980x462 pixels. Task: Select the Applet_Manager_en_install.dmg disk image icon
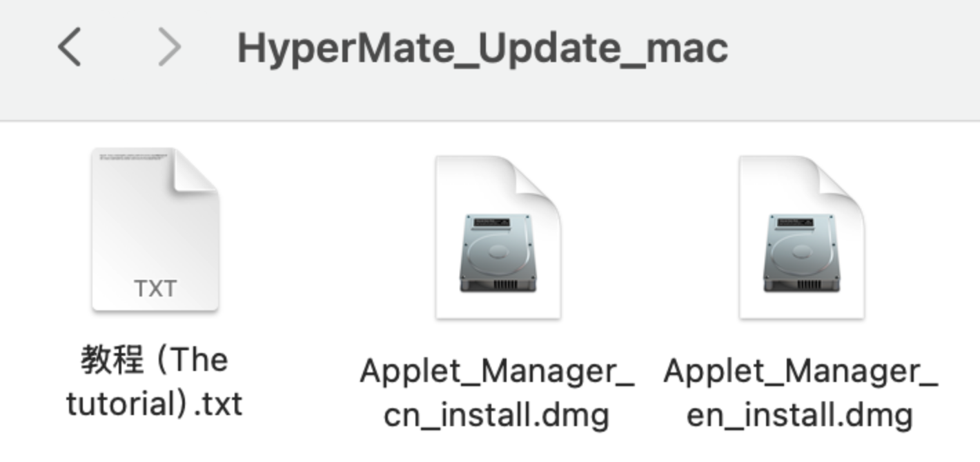(x=801, y=238)
